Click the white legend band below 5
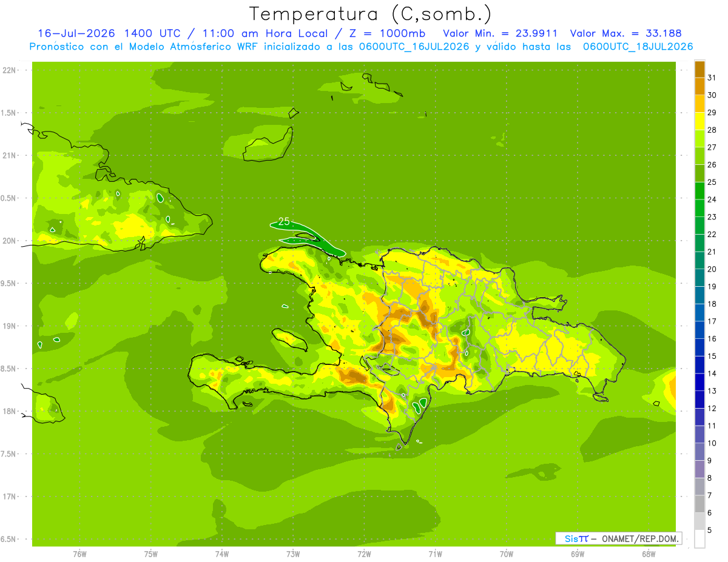Image resolution: width=728 pixels, height=562 pixels. [x=699, y=538]
